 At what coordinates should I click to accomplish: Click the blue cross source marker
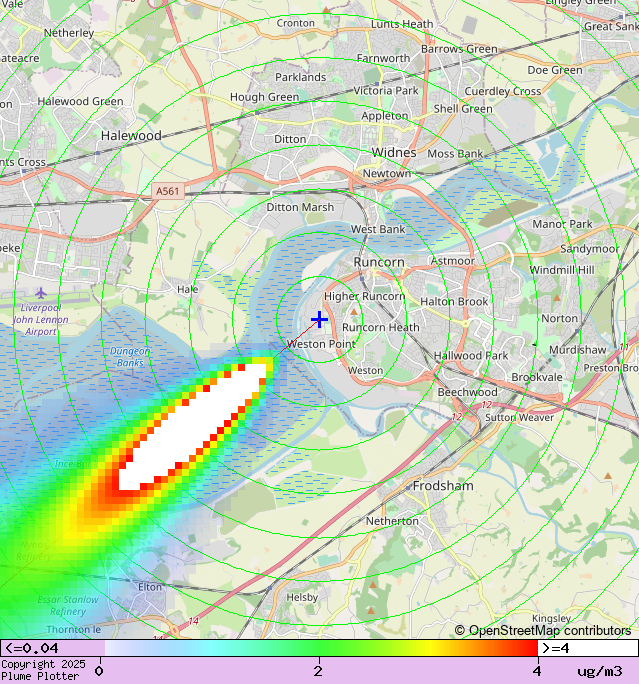[x=319, y=319]
